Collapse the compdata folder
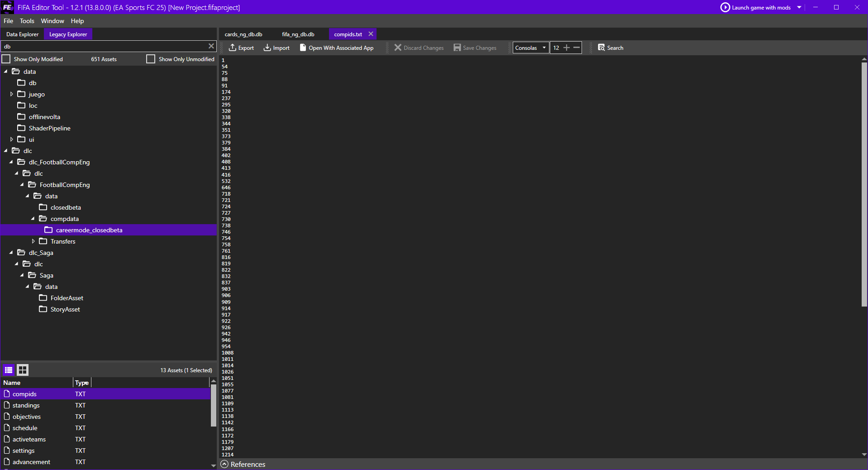Viewport: 868px width, 470px height. point(33,219)
